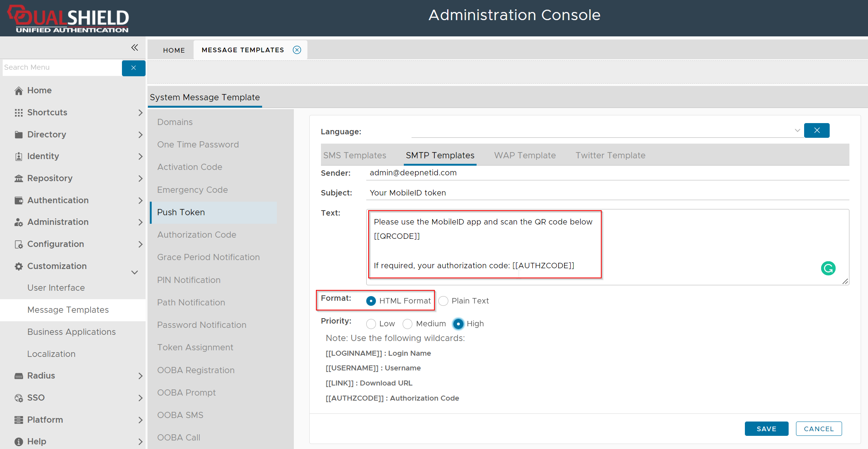The width and height of the screenshot is (868, 449).
Task: Choose Medium priority radio button
Action: pyautogui.click(x=408, y=324)
